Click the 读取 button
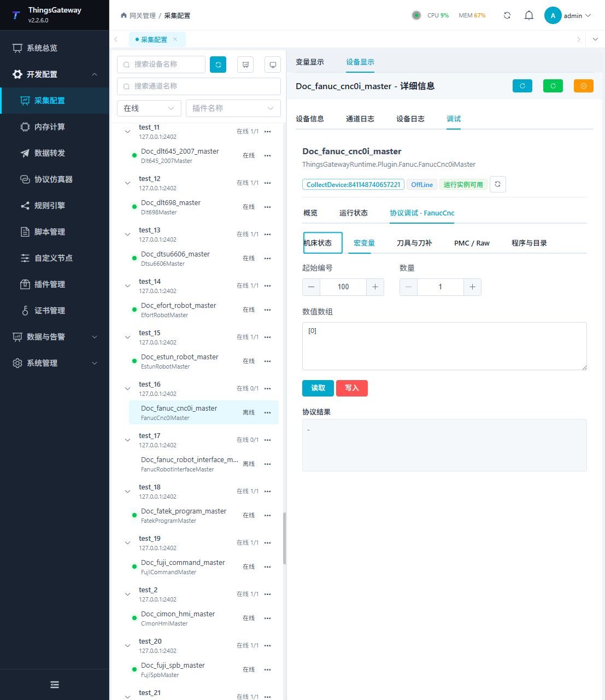Viewport: 605px width, 700px height. [318, 388]
